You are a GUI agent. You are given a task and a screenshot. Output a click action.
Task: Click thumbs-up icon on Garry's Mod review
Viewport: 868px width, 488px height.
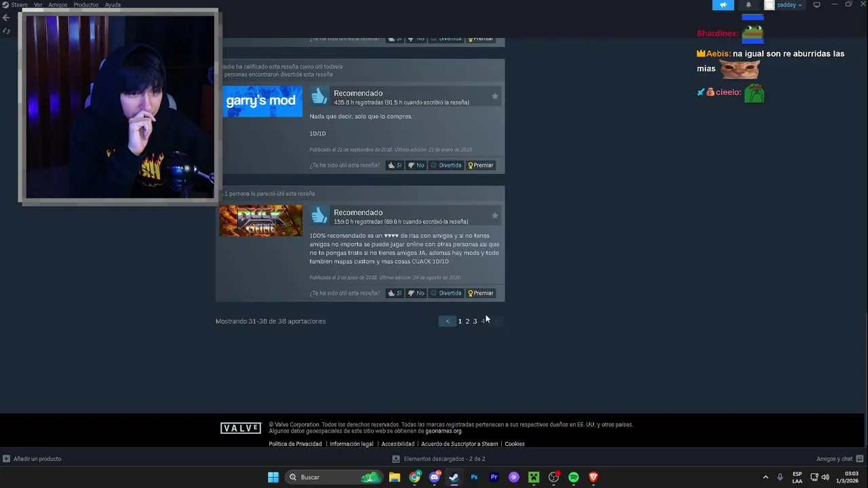click(319, 97)
